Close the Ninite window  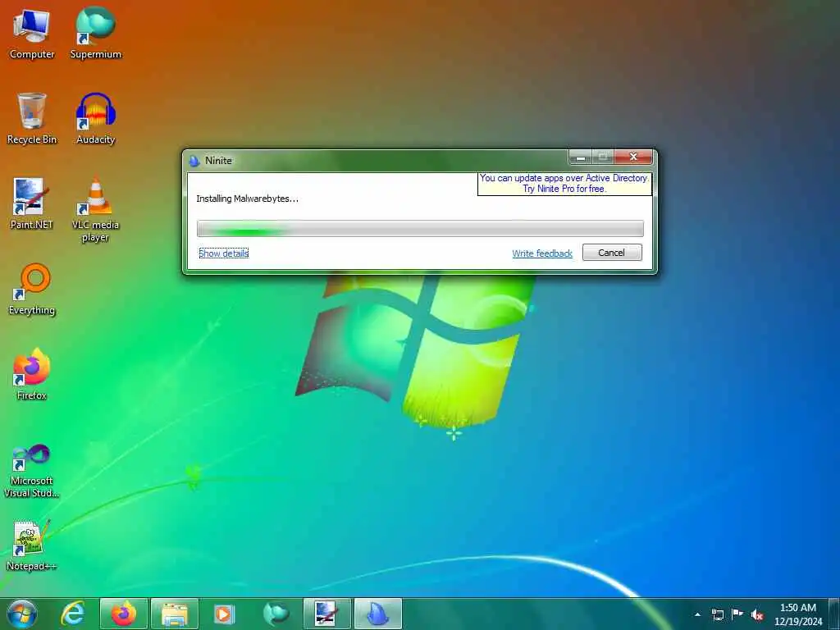click(633, 157)
